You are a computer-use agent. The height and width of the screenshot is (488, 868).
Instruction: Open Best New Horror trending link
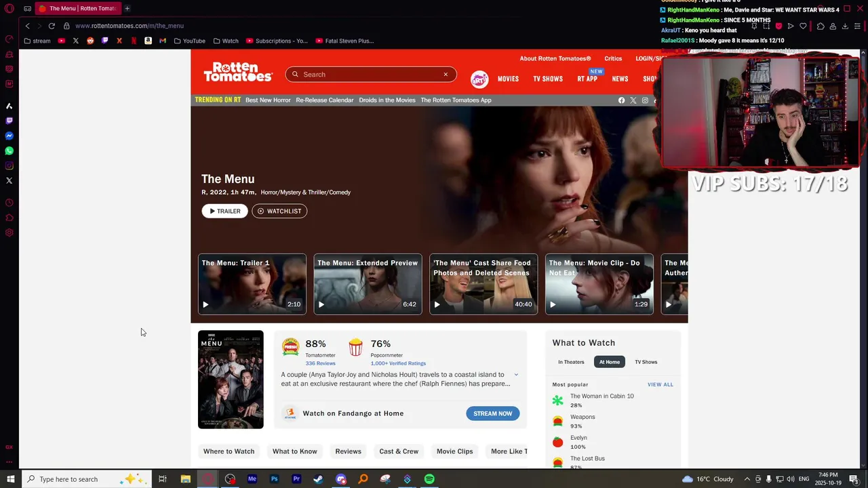(268, 100)
